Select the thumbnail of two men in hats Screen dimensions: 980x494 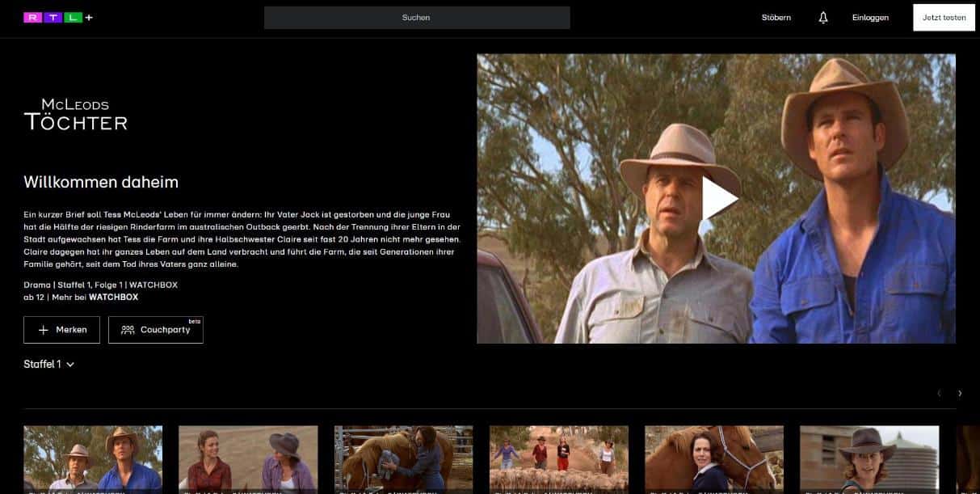(x=93, y=459)
